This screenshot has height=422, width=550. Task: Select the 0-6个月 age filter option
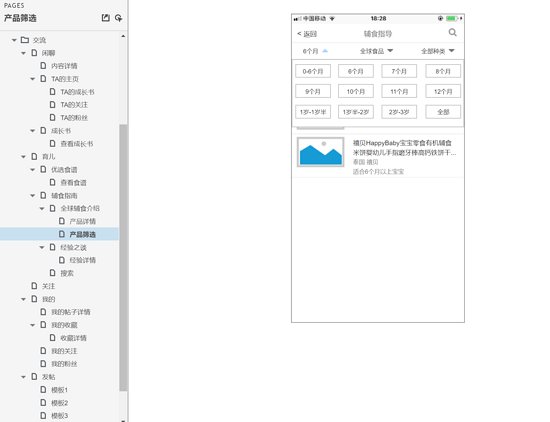coord(313,71)
